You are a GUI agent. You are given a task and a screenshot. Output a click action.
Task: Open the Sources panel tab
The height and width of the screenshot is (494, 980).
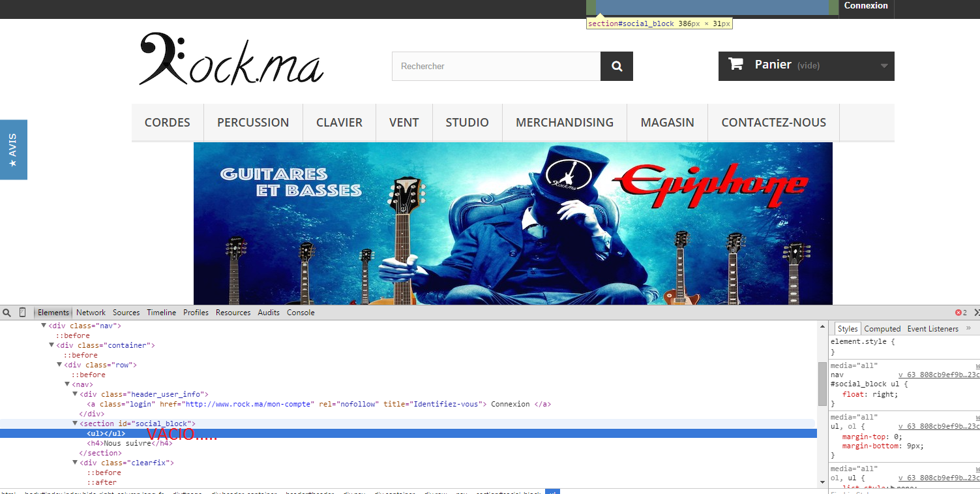126,313
